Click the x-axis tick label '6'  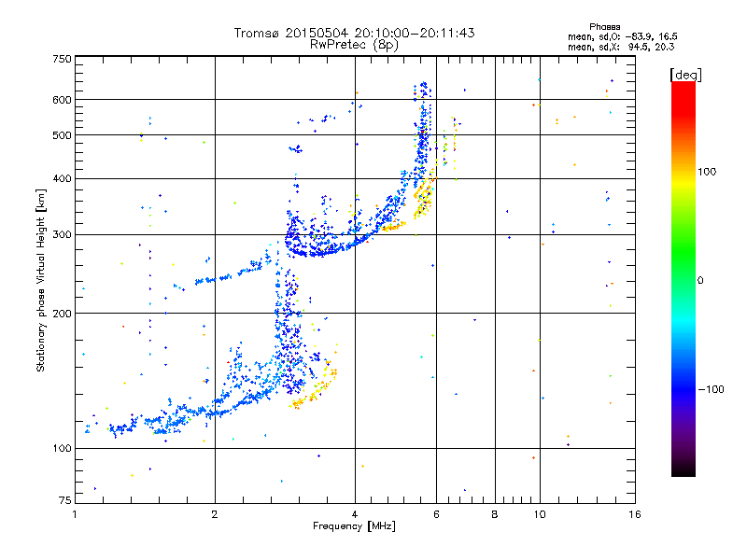tap(436, 514)
